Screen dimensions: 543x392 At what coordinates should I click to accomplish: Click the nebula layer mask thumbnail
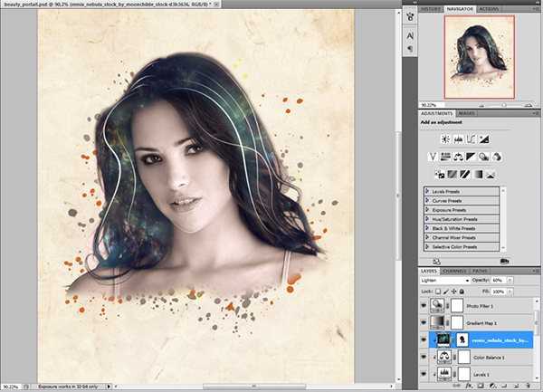tap(462, 339)
